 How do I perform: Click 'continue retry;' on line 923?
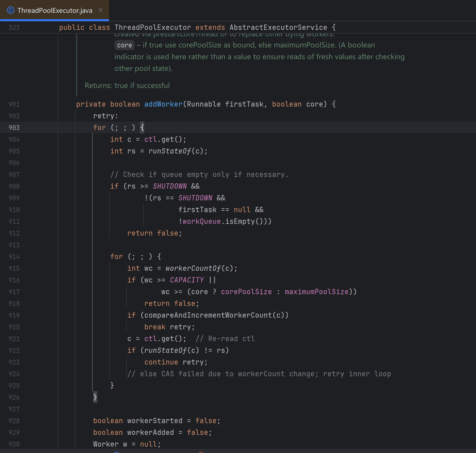(x=176, y=362)
